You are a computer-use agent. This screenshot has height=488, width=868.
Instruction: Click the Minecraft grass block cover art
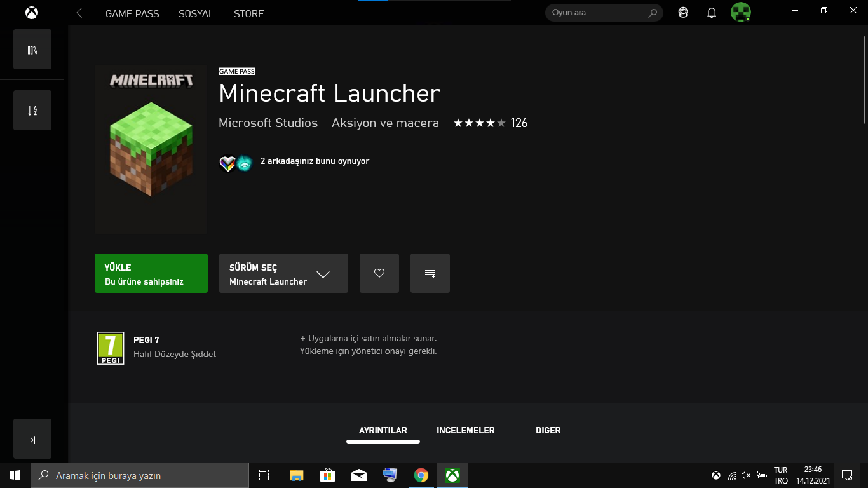click(x=151, y=149)
